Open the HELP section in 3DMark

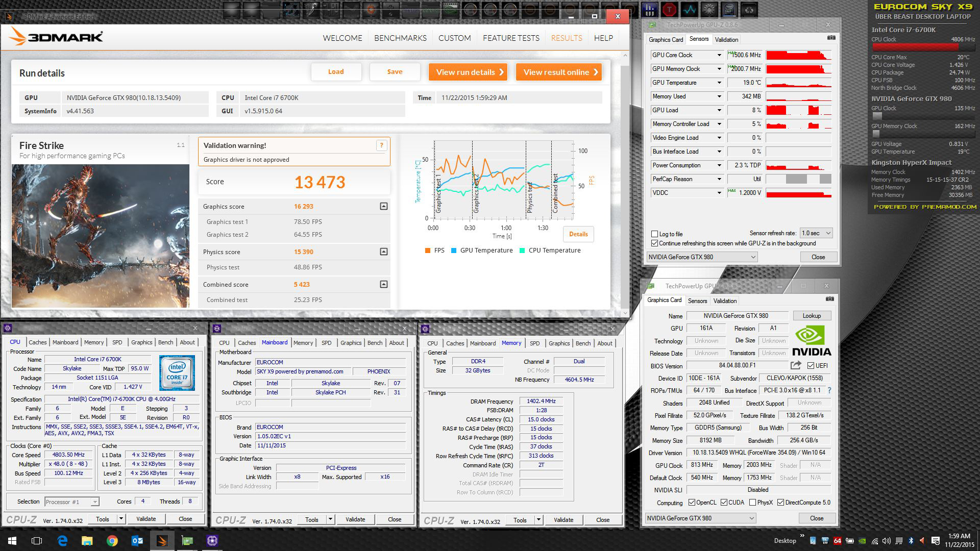pos(603,38)
